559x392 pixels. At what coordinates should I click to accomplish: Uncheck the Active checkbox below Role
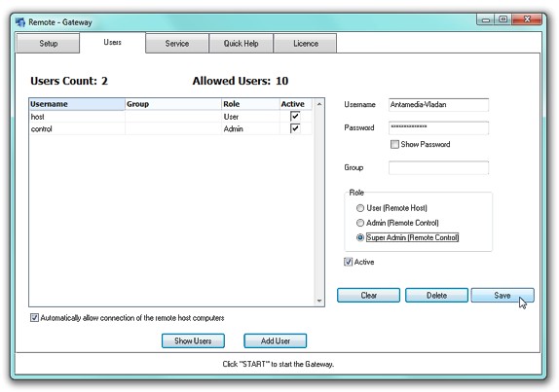[x=348, y=262]
